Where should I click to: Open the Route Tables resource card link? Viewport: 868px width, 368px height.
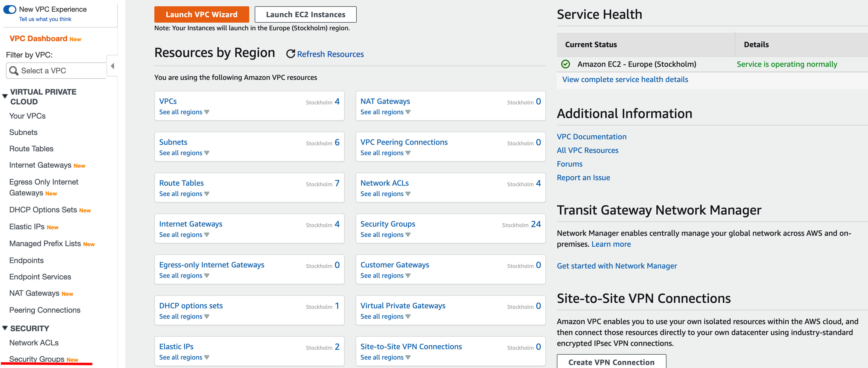[x=181, y=183]
